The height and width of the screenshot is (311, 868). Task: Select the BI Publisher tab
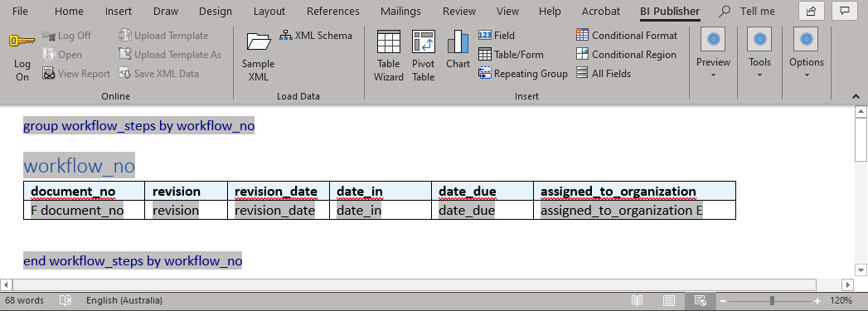point(669,11)
